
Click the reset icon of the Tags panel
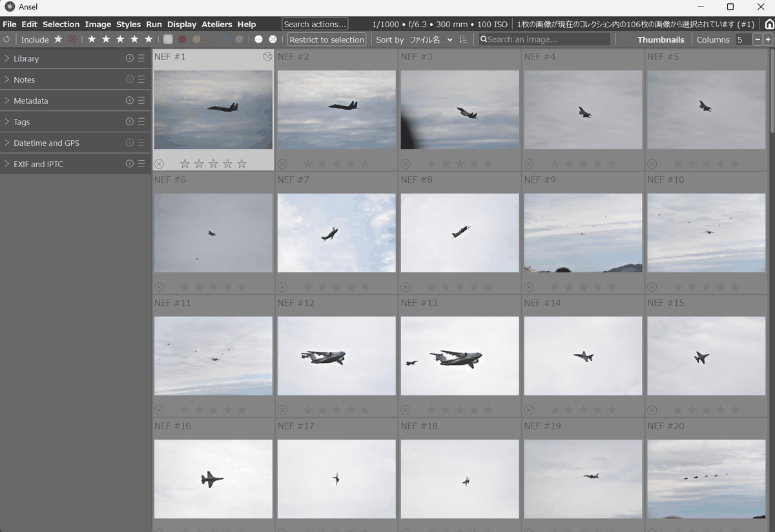click(129, 121)
